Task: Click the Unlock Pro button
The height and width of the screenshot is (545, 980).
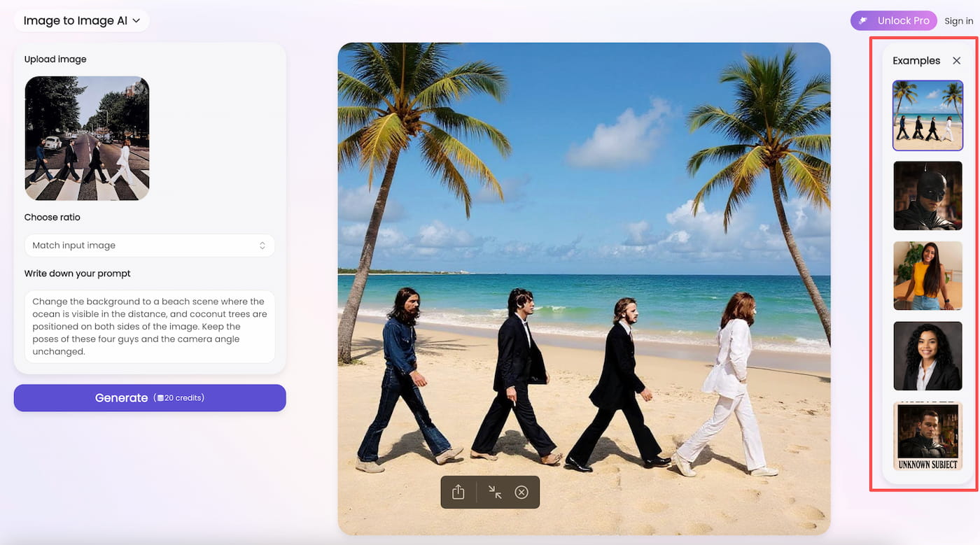Action: (x=893, y=21)
